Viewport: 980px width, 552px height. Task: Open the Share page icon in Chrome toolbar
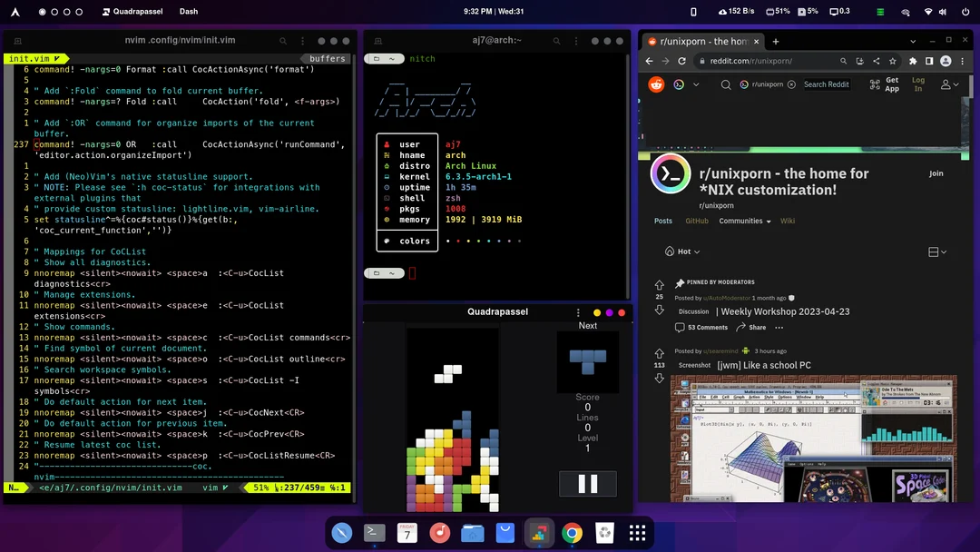tap(877, 61)
